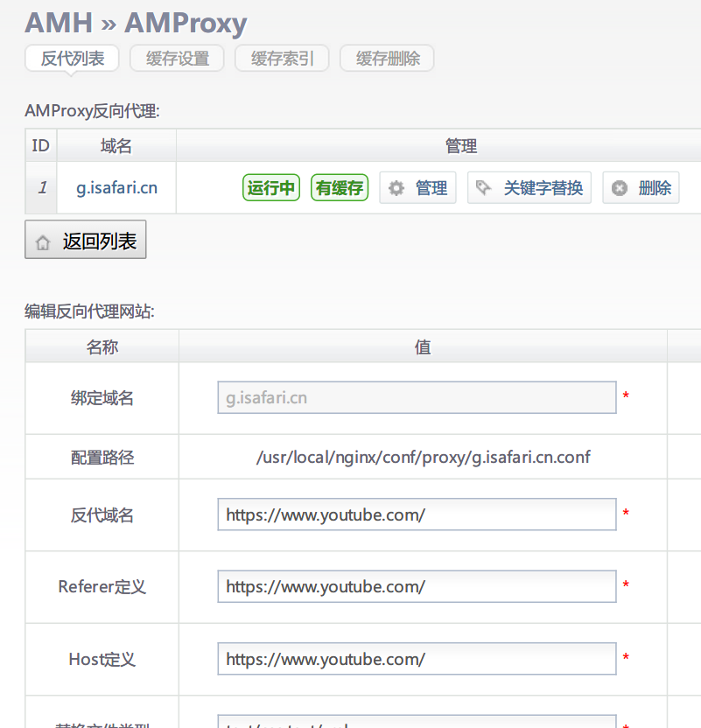Screen dimensions: 701x728
Task: Switch to the 反代列表 tab
Action: coord(73,59)
